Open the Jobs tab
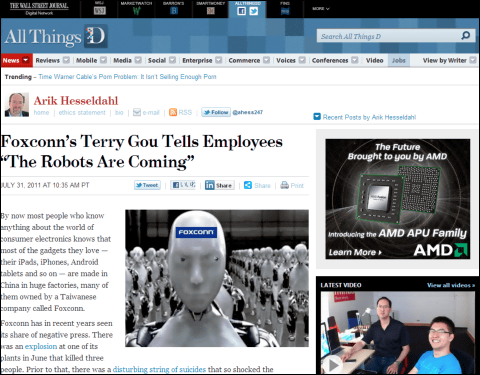Image resolution: width=480 pixels, height=375 pixels. 399,60
